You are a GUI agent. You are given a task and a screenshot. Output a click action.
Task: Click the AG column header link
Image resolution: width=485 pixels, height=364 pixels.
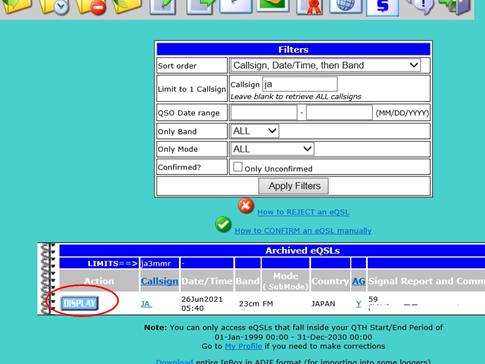359,281
